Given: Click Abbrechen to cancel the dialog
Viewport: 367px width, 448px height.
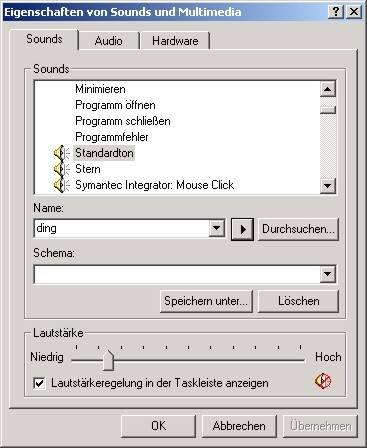Looking at the screenshot, I should click(239, 426).
